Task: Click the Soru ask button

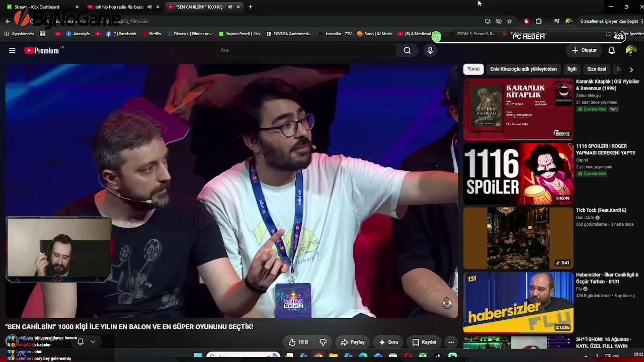Action: (x=388, y=342)
